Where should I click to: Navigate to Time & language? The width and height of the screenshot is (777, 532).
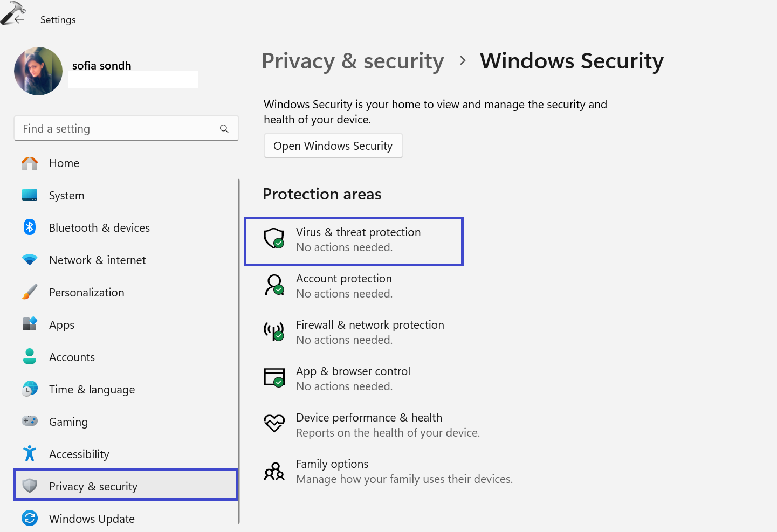[92, 390]
